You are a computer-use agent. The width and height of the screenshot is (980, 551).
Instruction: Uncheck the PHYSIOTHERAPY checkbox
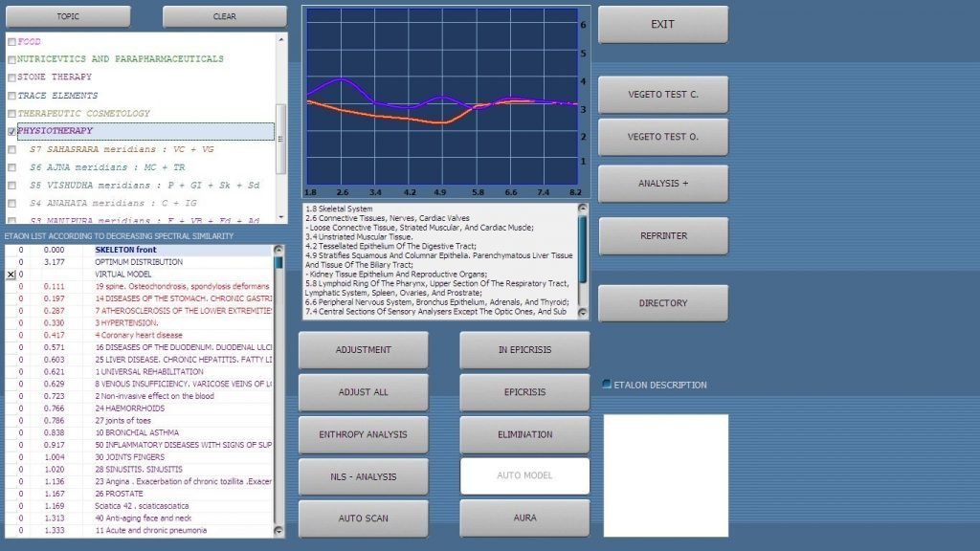tap(11, 131)
